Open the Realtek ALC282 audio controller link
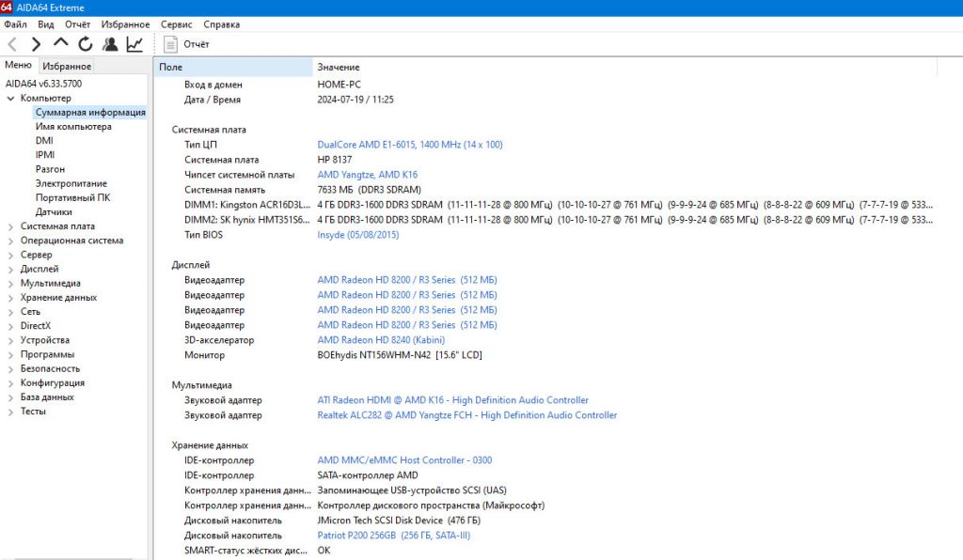Image resolution: width=963 pixels, height=560 pixels. 466,415
